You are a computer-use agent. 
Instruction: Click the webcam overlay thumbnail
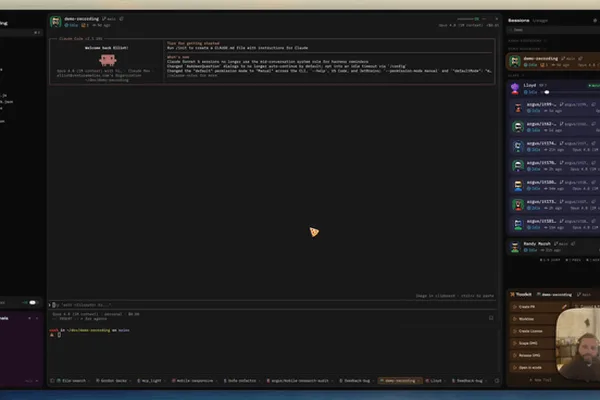pos(578,345)
